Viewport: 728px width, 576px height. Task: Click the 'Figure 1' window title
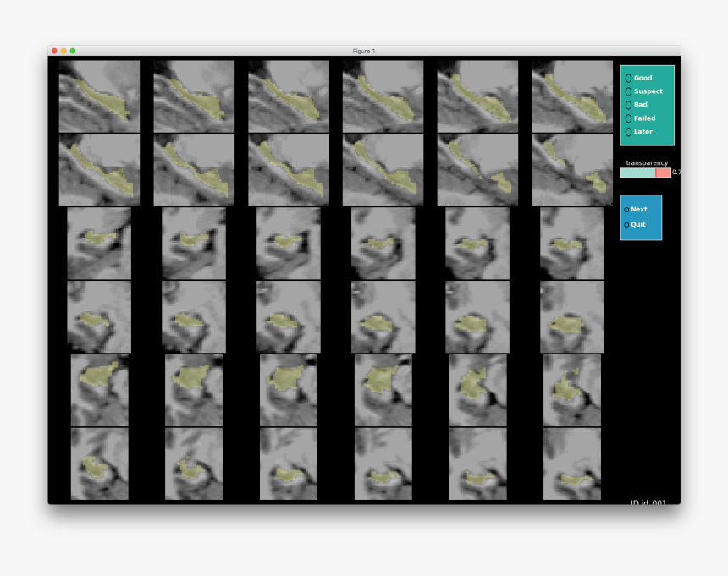pyautogui.click(x=363, y=51)
